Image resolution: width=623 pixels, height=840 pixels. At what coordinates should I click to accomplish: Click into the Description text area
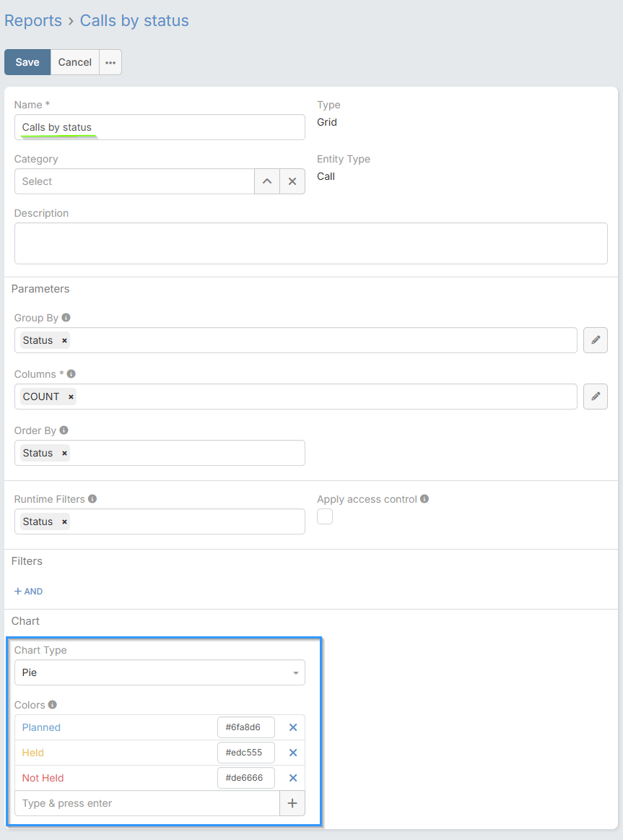tap(310, 243)
